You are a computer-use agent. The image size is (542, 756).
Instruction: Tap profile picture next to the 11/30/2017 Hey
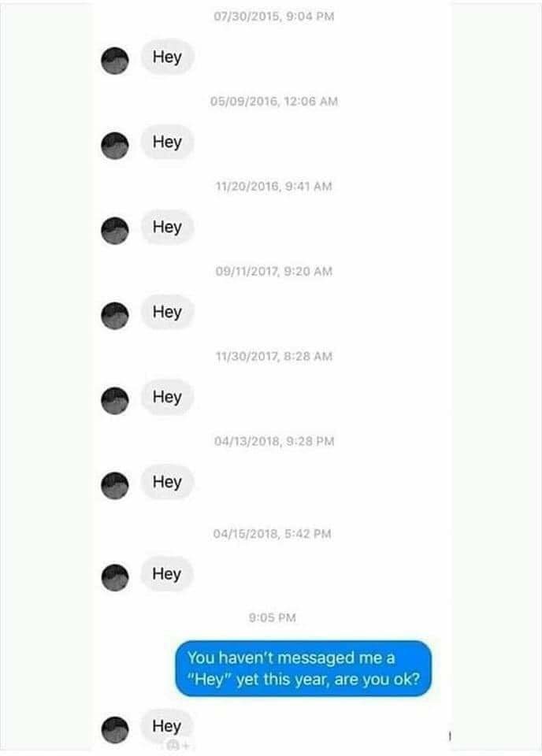[115, 400]
